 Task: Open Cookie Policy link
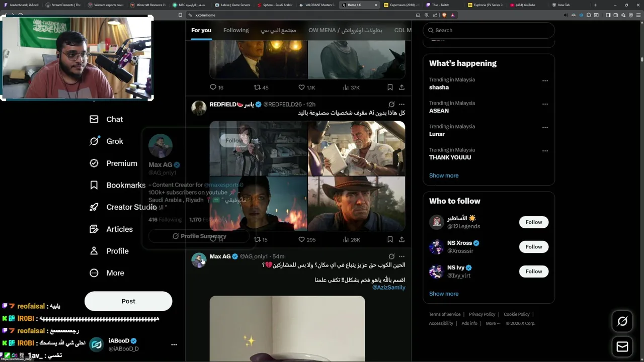pos(517,314)
